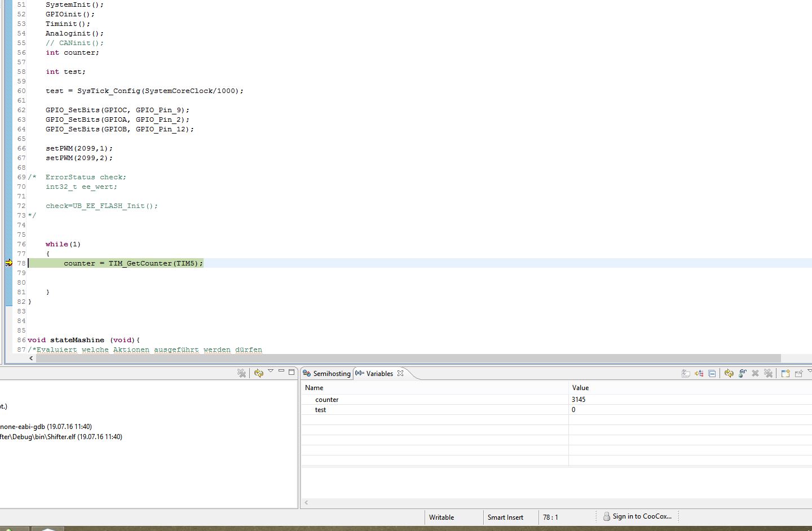
Task: Click the counter value 3145
Action: [579, 400]
